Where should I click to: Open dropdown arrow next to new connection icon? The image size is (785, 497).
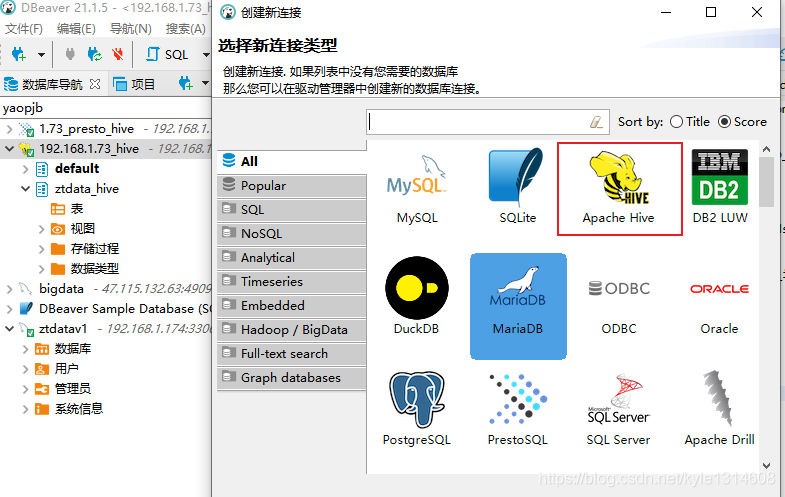pyautogui.click(x=42, y=55)
